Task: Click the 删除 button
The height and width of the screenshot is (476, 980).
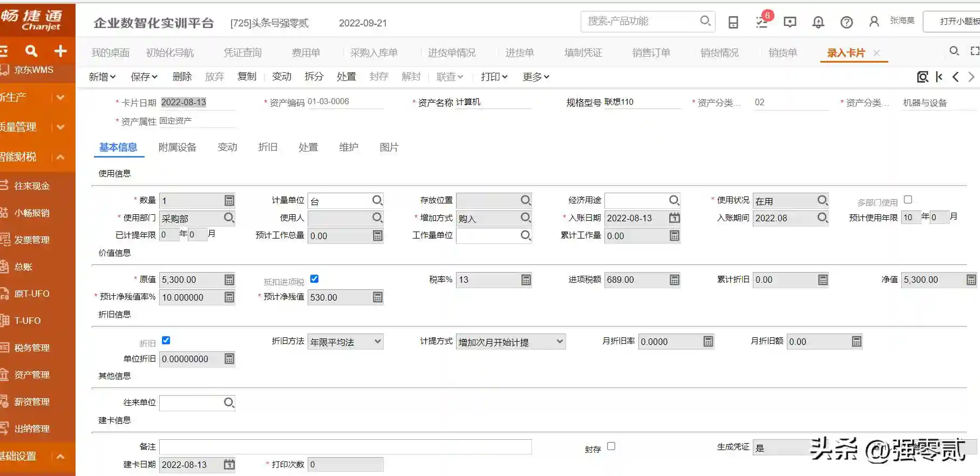Action: point(182,77)
